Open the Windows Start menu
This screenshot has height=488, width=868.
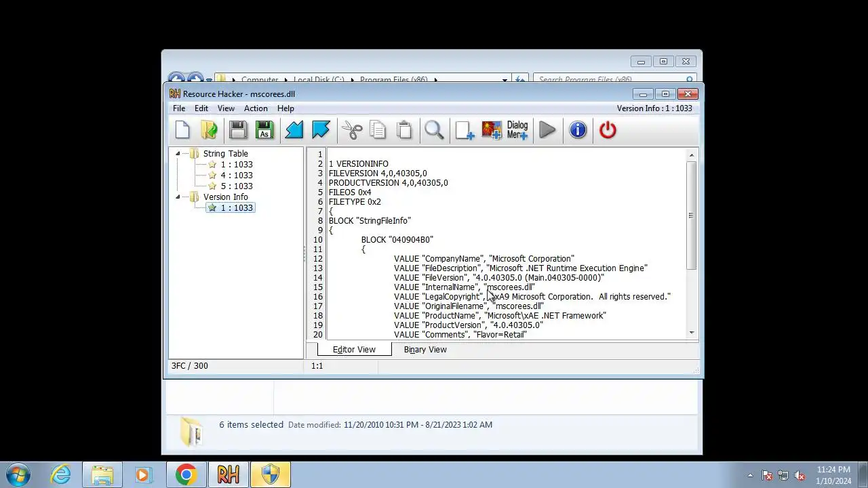[18, 474]
